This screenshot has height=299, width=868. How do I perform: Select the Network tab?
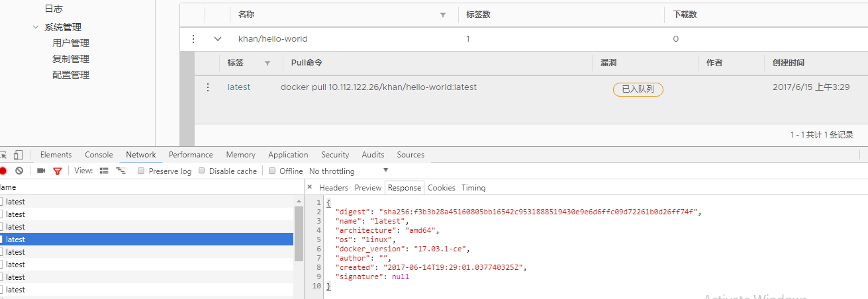[141, 155]
